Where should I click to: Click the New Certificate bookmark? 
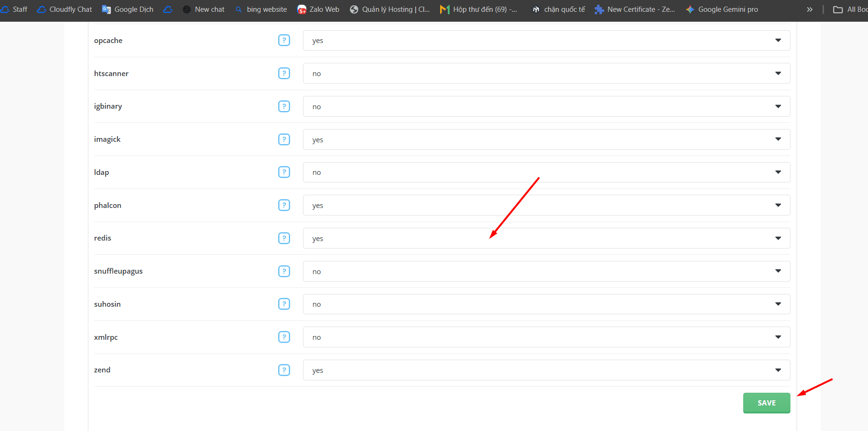click(635, 9)
